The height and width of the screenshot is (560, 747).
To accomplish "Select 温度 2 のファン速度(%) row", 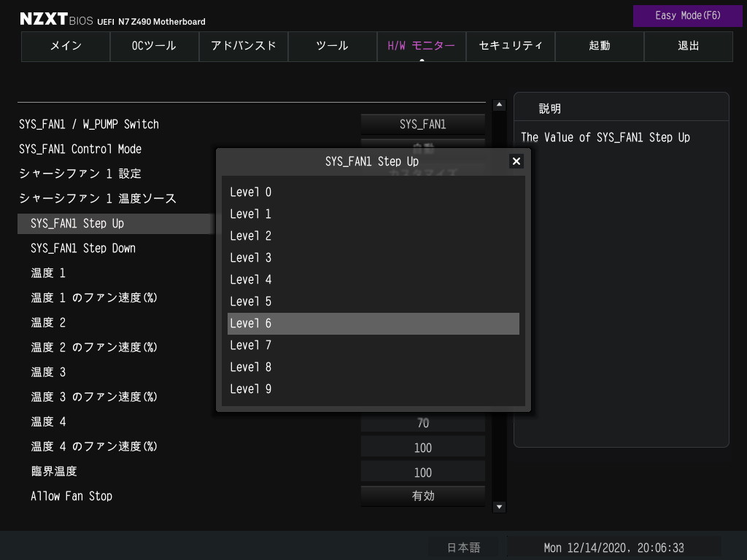I will pyautogui.click(x=94, y=348).
